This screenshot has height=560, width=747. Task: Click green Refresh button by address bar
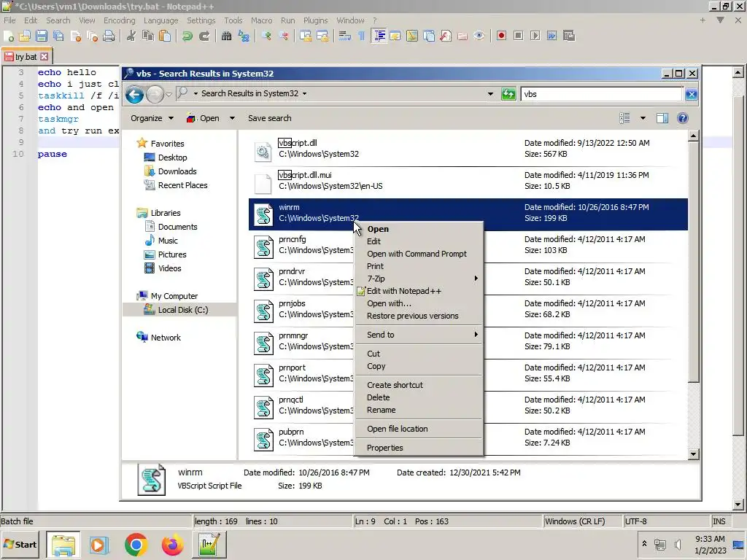(x=508, y=94)
